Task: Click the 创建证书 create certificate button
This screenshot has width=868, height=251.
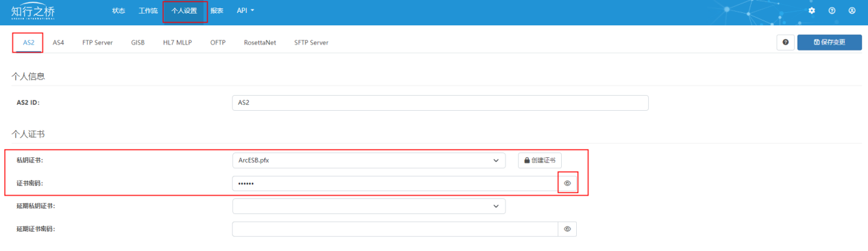Action: (540, 160)
